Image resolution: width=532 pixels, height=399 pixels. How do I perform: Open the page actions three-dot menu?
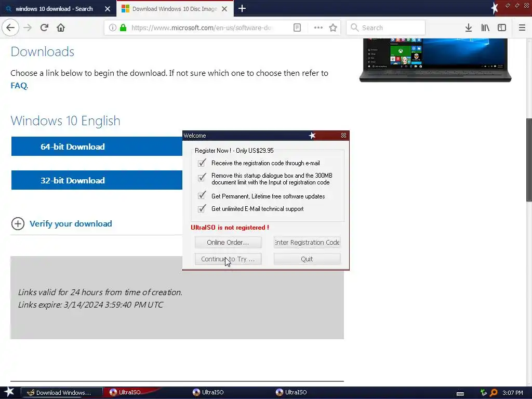[x=318, y=28]
